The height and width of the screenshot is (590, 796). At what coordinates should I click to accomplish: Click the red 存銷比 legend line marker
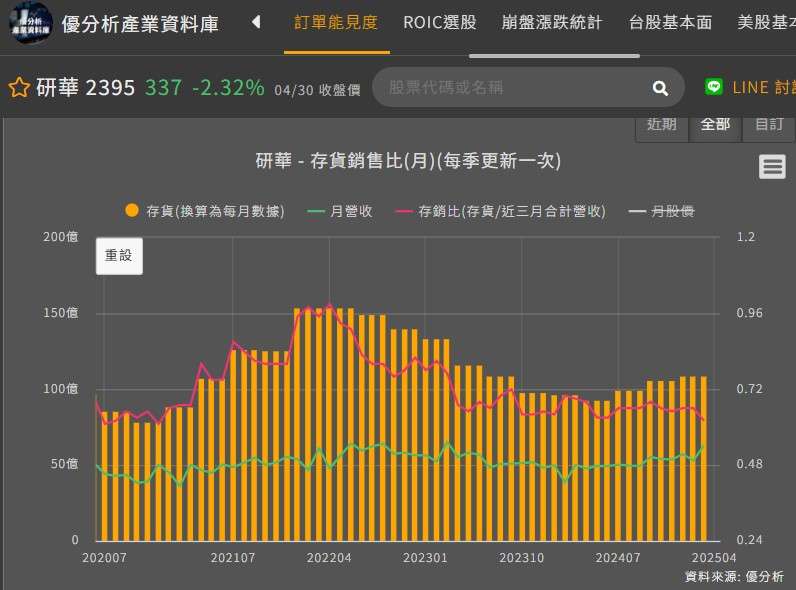point(404,211)
